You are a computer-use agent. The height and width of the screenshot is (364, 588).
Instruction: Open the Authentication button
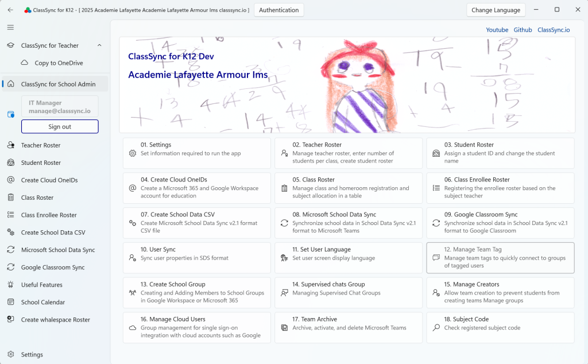278,10
